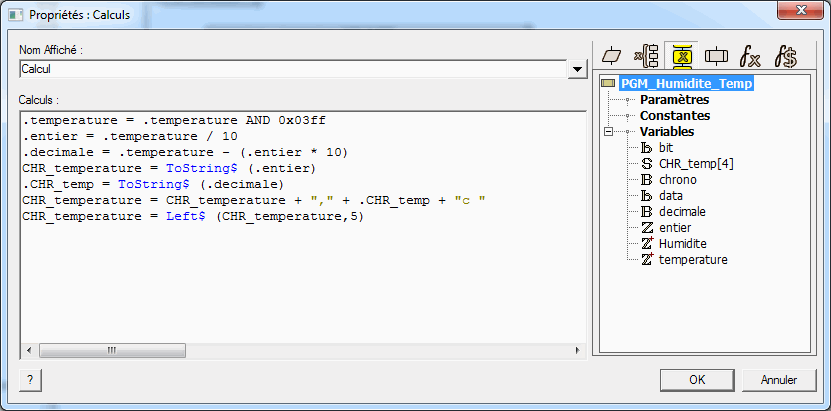Image resolution: width=831 pixels, height=411 pixels.
Task: Select variable temperature in the tree
Action: [x=693, y=260]
